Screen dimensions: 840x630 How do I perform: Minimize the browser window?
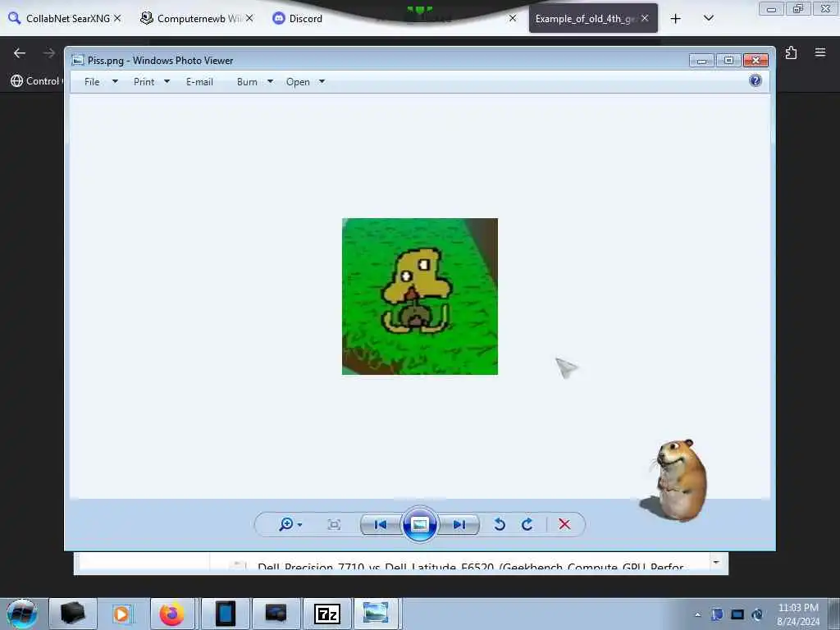(771, 9)
